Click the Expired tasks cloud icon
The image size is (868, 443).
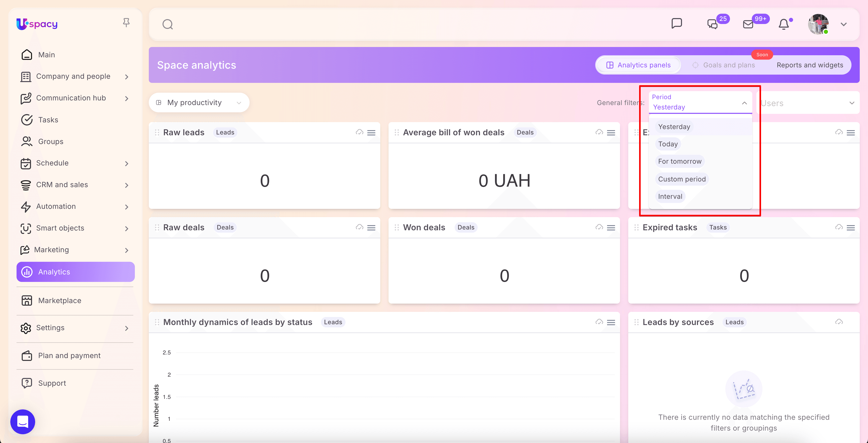tap(839, 227)
